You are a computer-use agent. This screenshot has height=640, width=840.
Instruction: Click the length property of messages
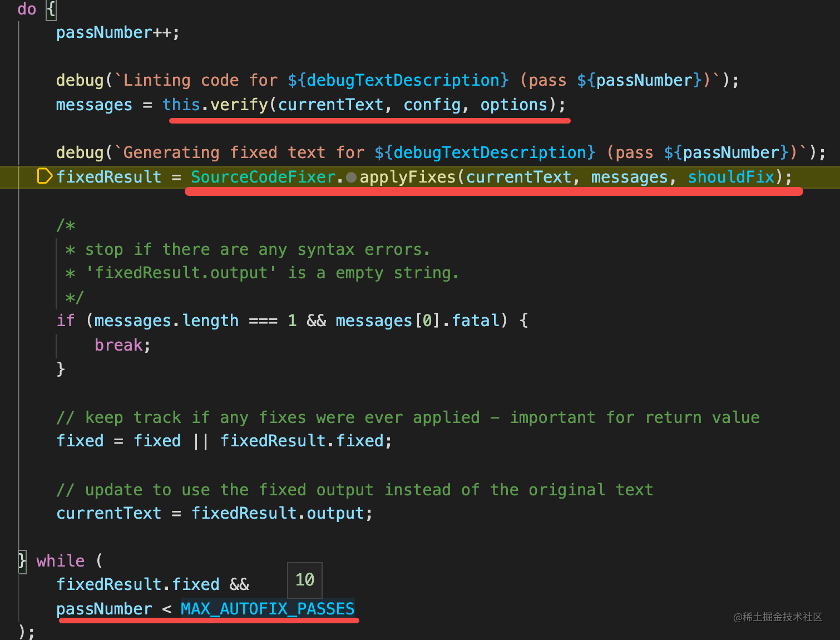(x=210, y=321)
